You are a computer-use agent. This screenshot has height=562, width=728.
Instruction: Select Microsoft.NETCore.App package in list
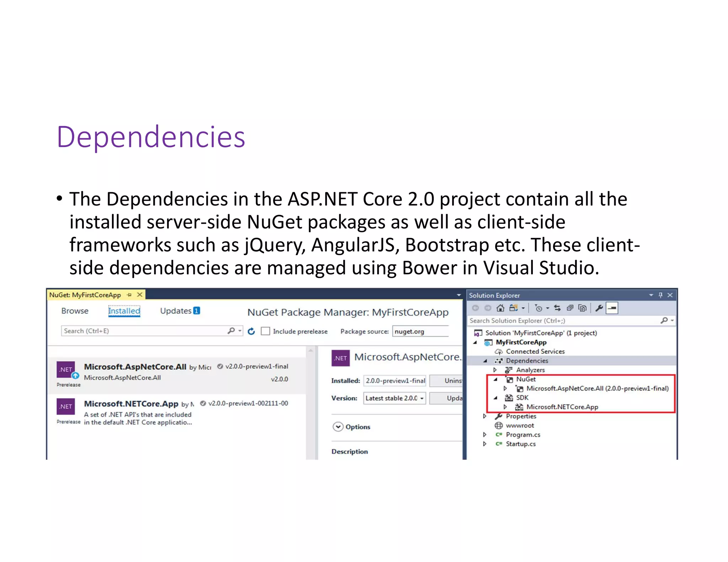point(177,411)
